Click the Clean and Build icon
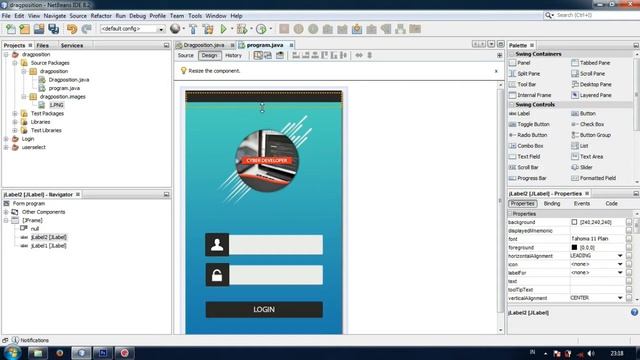Screen dimensions: 640x360 pos(208,29)
